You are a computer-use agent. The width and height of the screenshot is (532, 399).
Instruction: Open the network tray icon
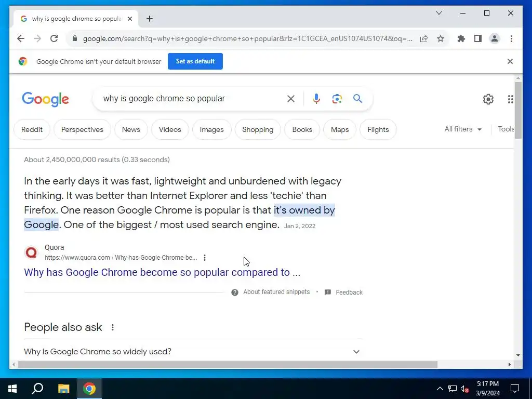coord(453,389)
